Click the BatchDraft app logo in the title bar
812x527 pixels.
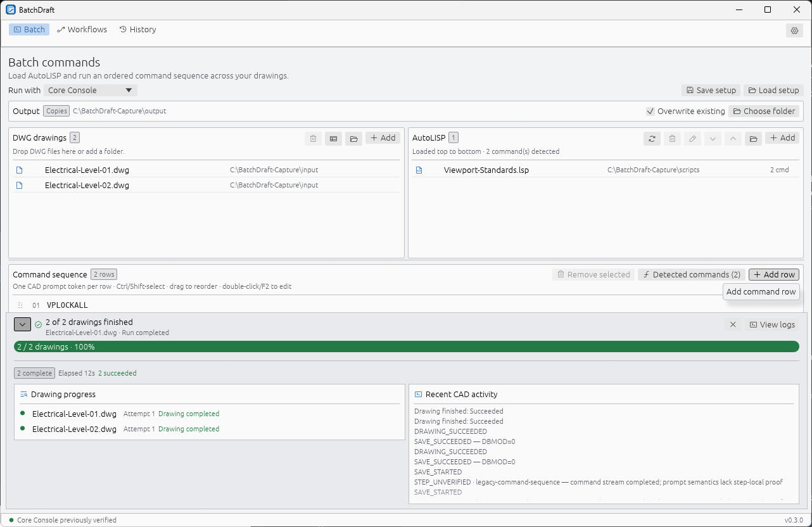pos(10,10)
